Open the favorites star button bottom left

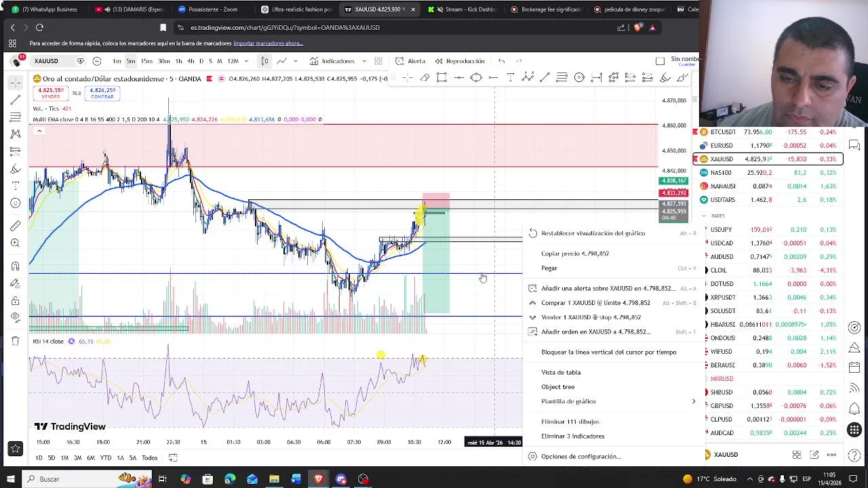click(15, 448)
